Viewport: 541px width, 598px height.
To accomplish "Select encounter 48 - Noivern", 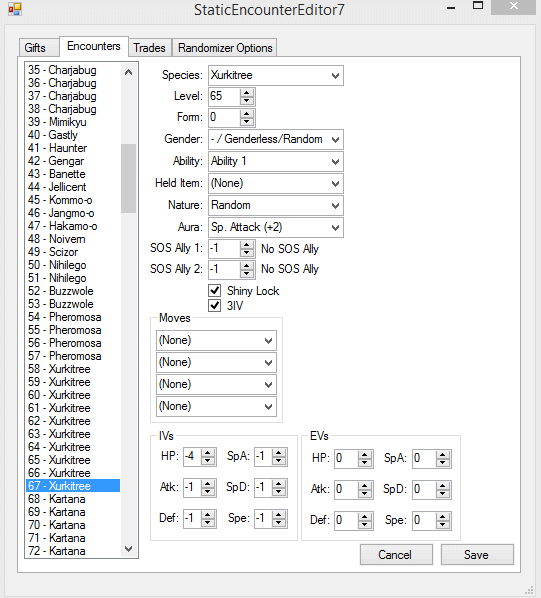I will click(73, 239).
